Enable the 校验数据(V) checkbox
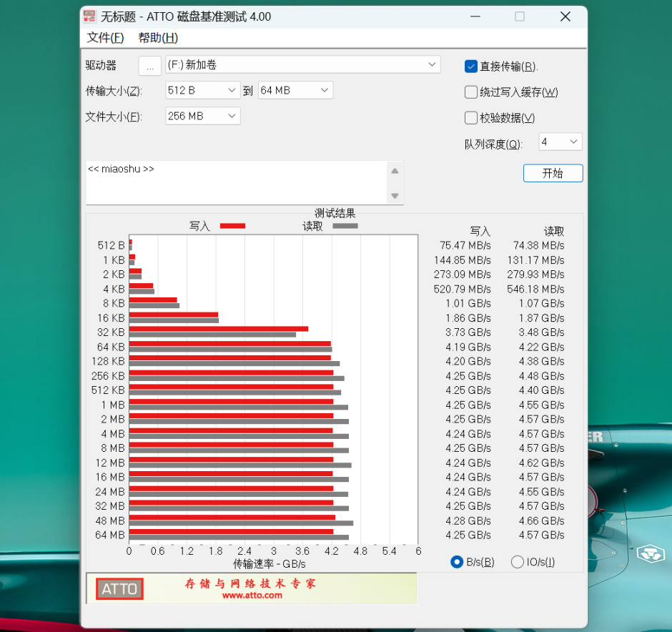Screen dimensions: 672x632 (470, 118)
